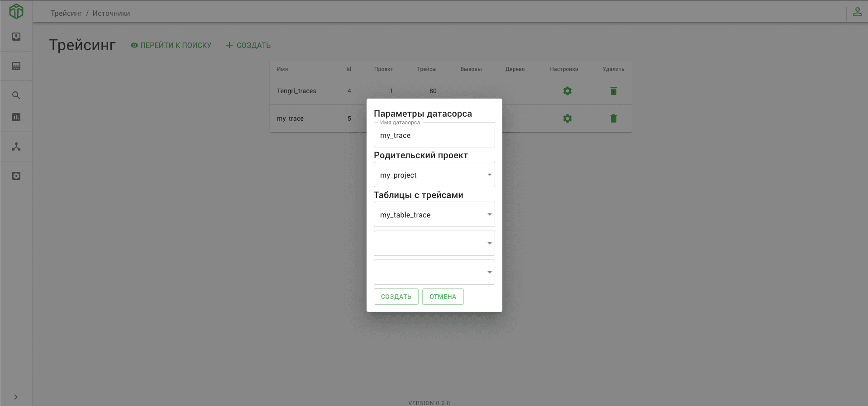
Task: Click trash icon in my_trace row
Action: point(613,118)
